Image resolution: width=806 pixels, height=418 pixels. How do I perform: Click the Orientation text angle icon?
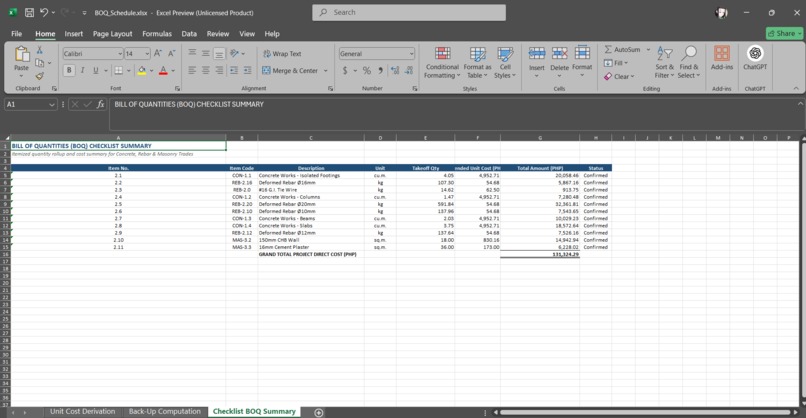[x=234, y=53]
